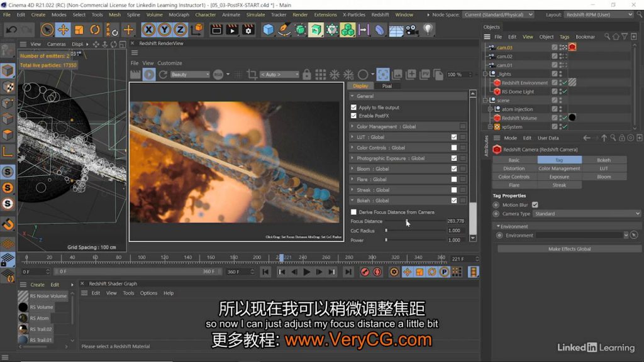Open the Redshift menu

[x=380, y=15]
